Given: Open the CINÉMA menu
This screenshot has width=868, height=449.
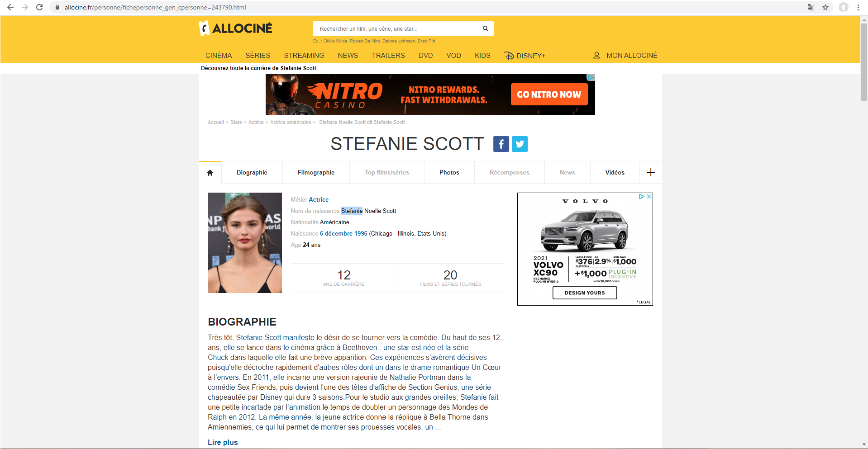Looking at the screenshot, I should (219, 55).
